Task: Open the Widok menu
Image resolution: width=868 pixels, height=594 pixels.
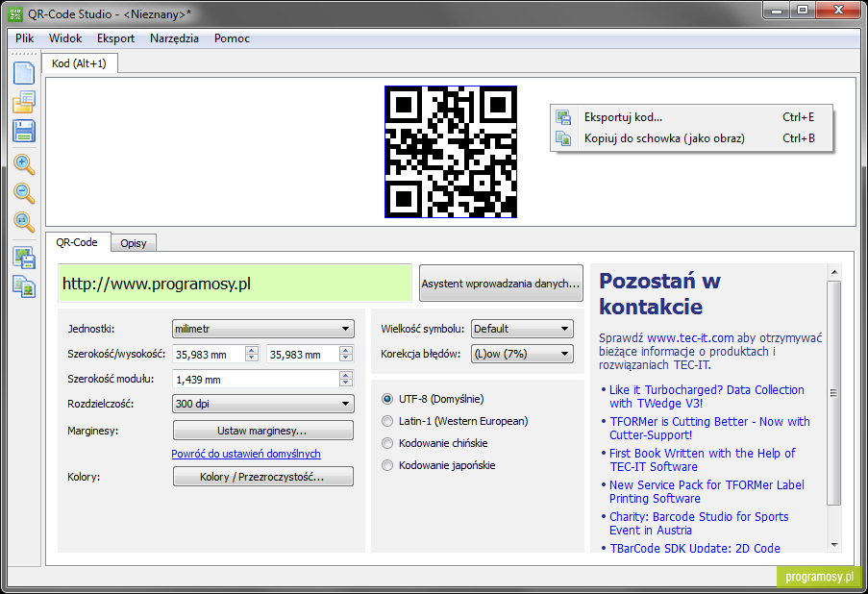Action: click(65, 38)
